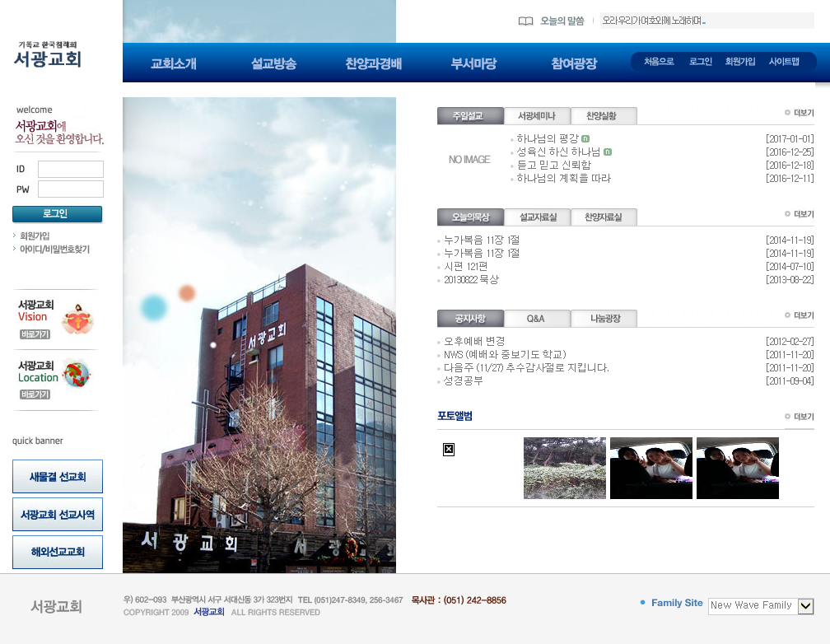Screen dimensions: 830x644
Task: Click the 로그인 button in the sidebar
Action: (x=57, y=214)
